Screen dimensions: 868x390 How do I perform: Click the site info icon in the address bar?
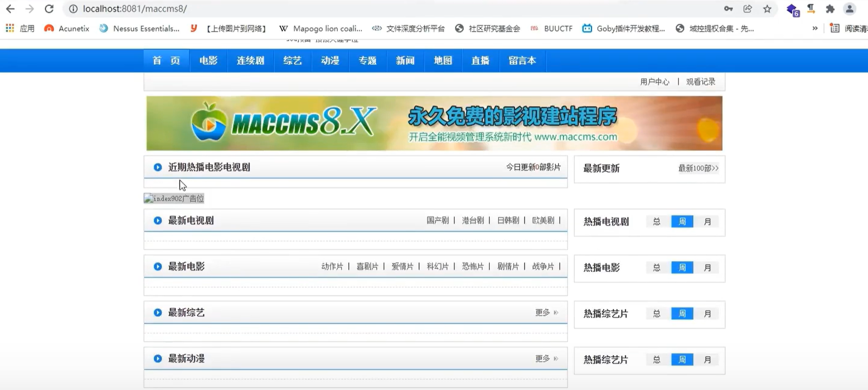(73, 9)
